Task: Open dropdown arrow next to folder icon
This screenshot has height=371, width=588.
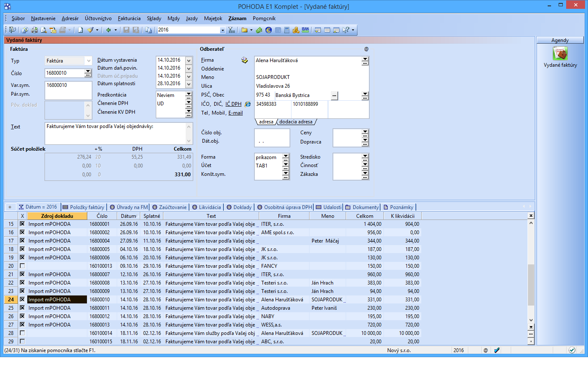Action: 251,30
